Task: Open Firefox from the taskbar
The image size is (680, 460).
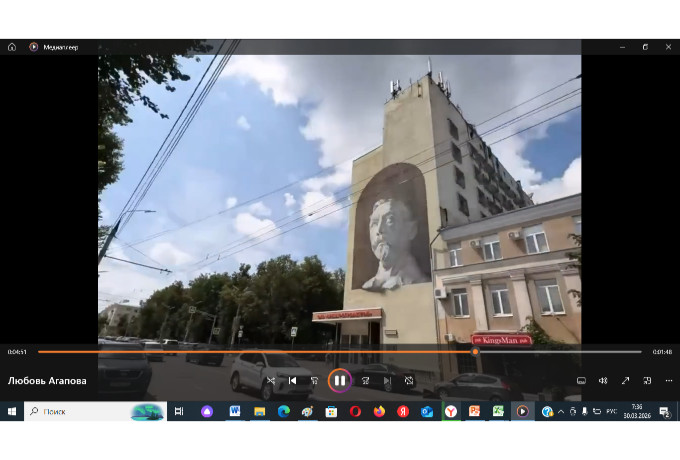Action: pyautogui.click(x=379, y=411)
